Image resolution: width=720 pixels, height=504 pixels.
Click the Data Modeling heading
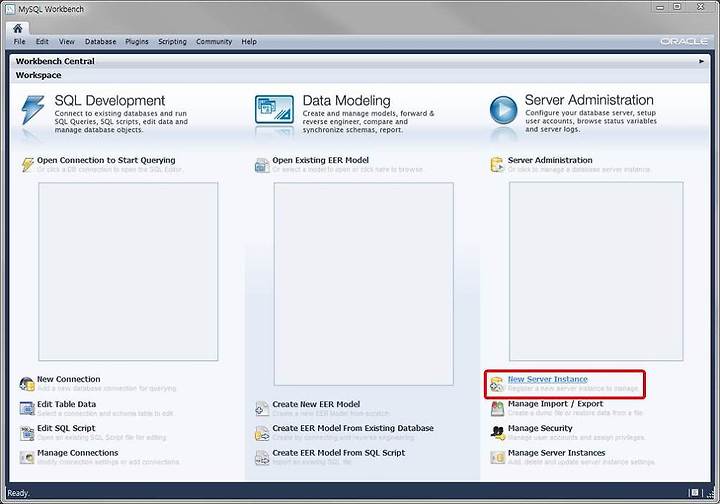pyautogui.click(x=347, y=101)
